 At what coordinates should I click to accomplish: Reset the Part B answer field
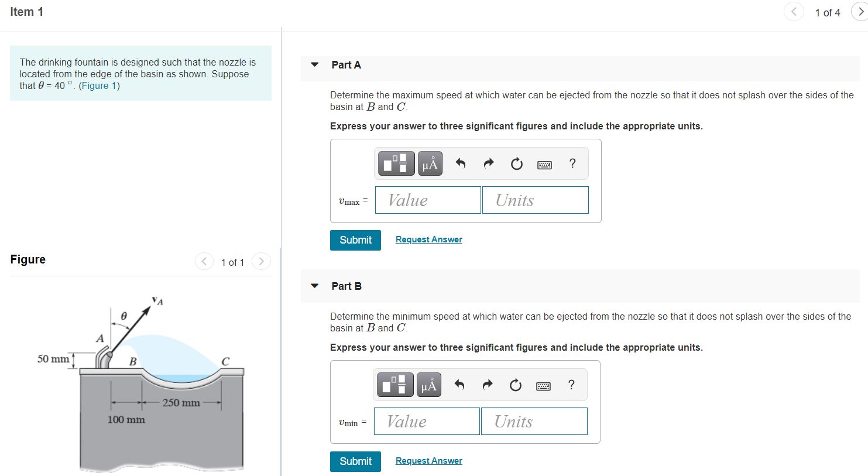(x=516, y=385)
